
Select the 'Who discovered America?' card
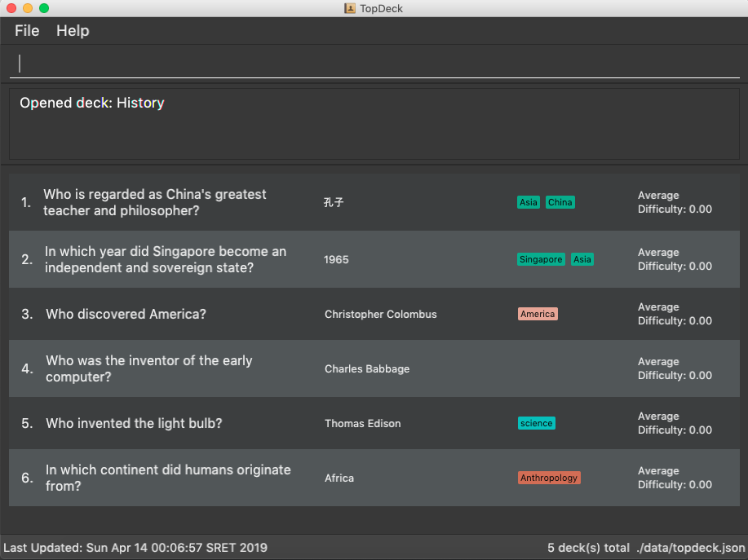point(374,314)
